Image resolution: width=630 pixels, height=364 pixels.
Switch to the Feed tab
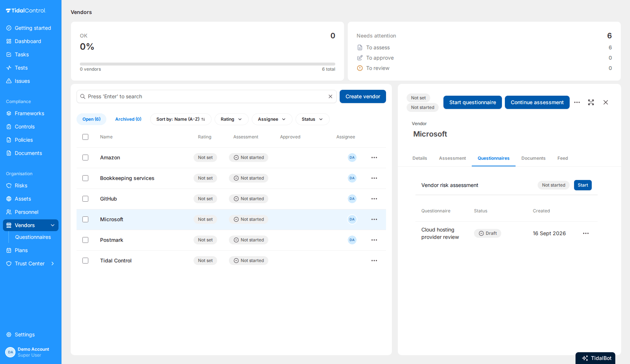[x=562, y=158]
